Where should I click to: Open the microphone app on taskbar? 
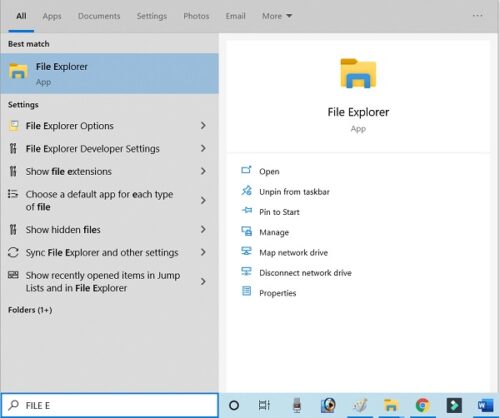297,405
